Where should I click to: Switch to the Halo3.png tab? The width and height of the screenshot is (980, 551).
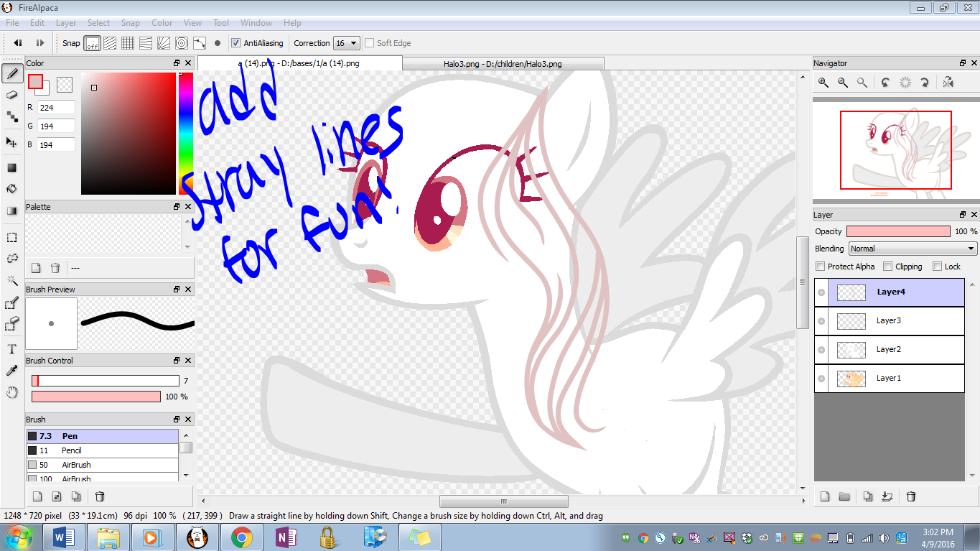[x=503, y=64]
